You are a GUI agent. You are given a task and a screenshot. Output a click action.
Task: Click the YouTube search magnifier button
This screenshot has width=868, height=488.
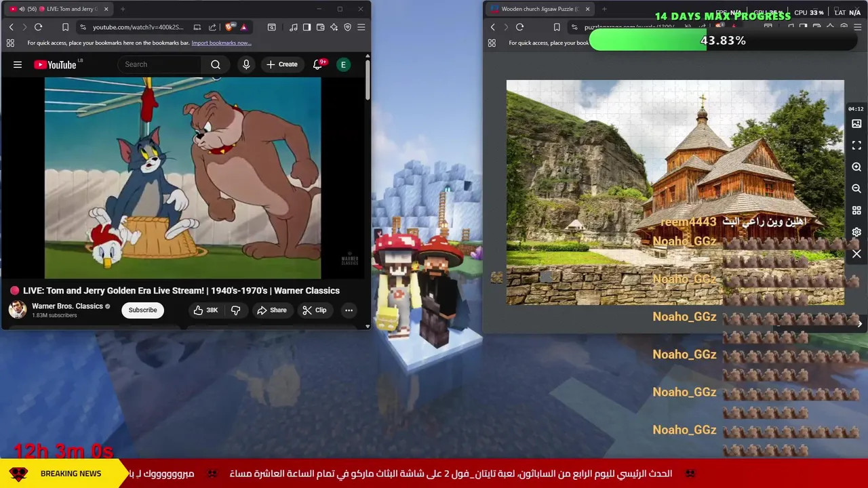(216, 64)
